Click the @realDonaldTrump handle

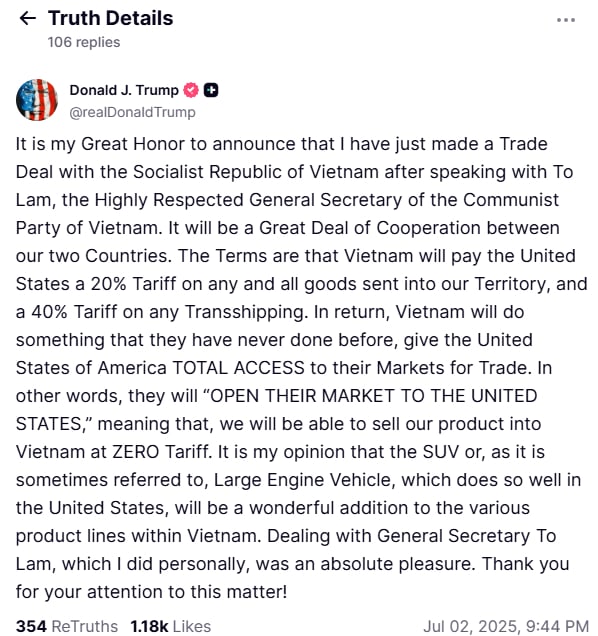coord(132,112)
